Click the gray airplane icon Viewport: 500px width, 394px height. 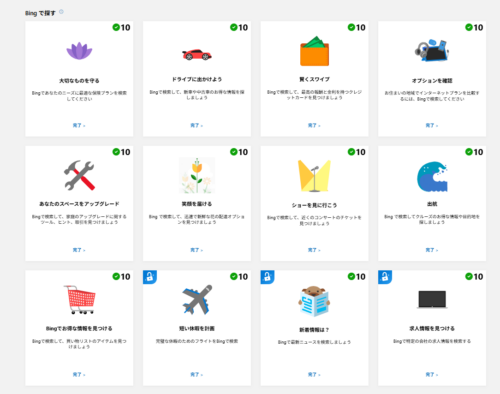(197, 299)
